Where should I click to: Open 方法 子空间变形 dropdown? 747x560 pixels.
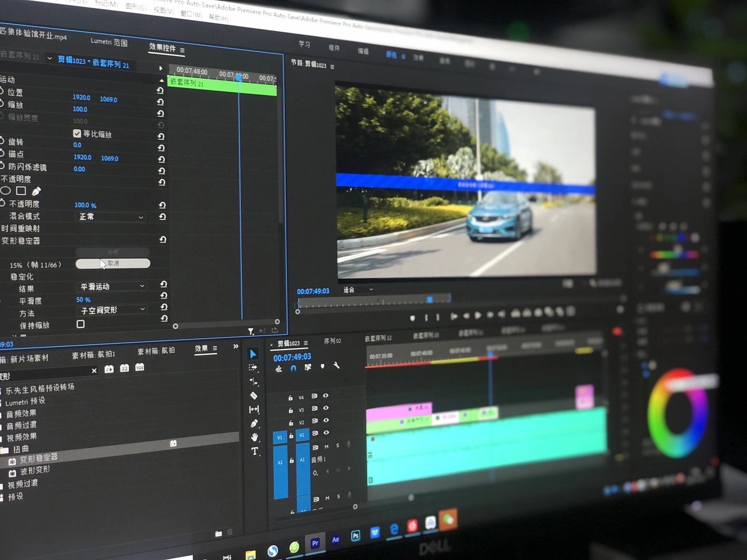tap(112, 310)
